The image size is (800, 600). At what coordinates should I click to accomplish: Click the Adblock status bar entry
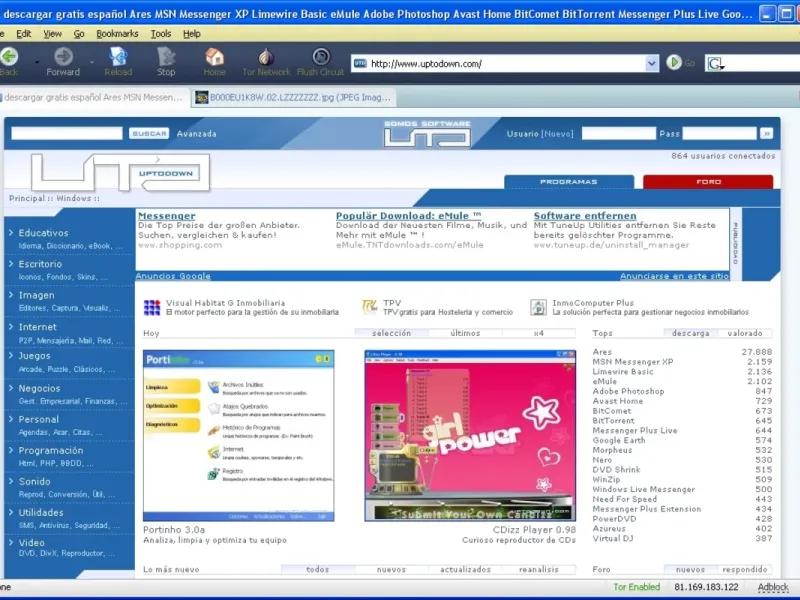pos(772,587)
